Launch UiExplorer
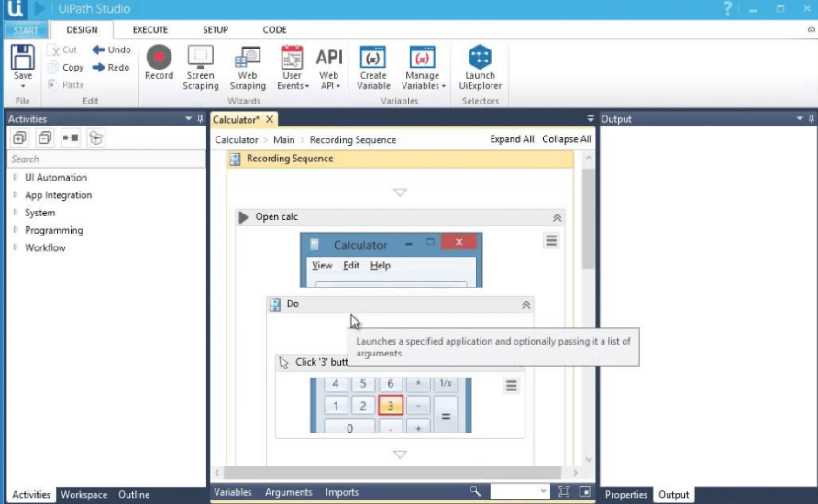The height and width of the screenshot is (504, 818). pos(480,67)
